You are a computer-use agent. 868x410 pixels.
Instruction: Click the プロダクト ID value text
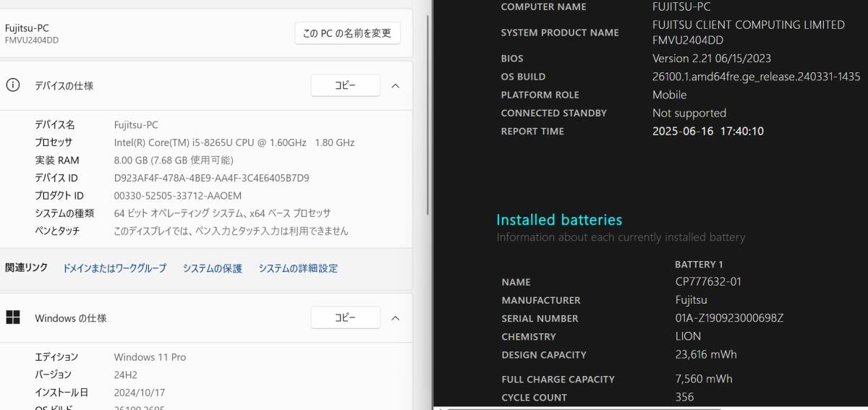(x=178, y=196)
